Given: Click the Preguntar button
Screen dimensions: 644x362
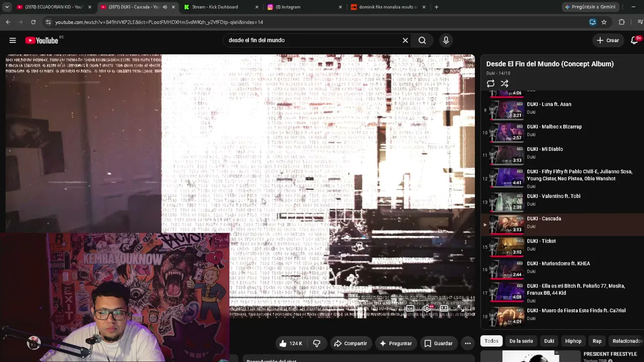Looking at the screenshot, I should tap(395, 343).
